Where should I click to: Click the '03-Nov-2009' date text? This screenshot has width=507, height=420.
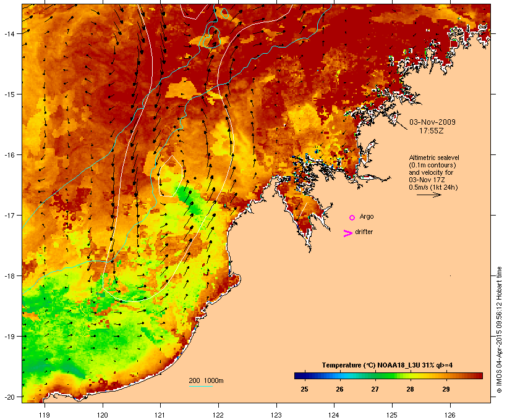click(x=432, y=122)
